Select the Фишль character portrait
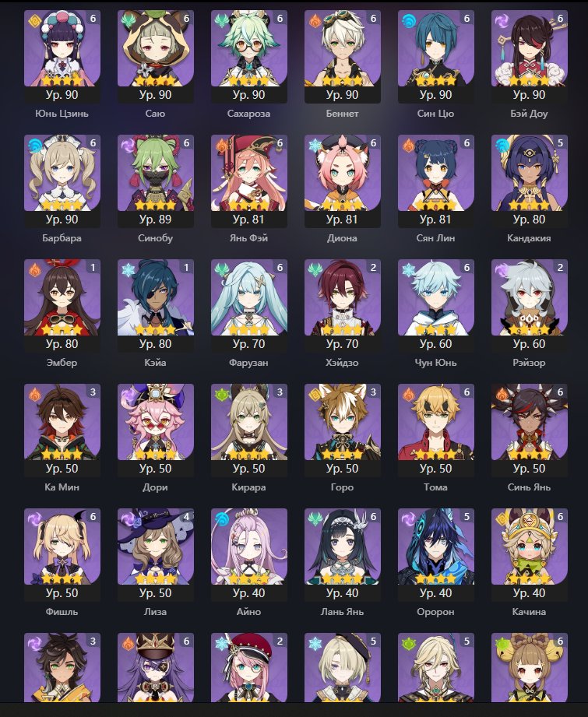 [x=62, y=547]
